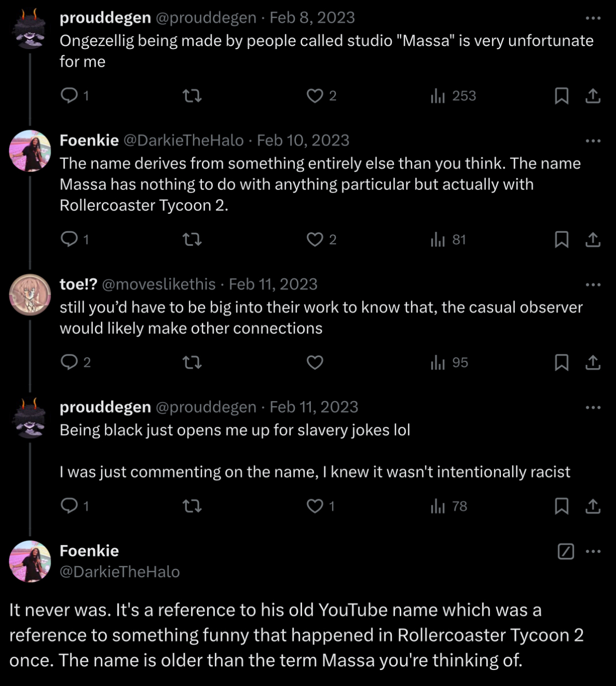Viewport: 616px width, 686px height.
Task: Repost the toe!? reply
Action: tap(192, 362)
